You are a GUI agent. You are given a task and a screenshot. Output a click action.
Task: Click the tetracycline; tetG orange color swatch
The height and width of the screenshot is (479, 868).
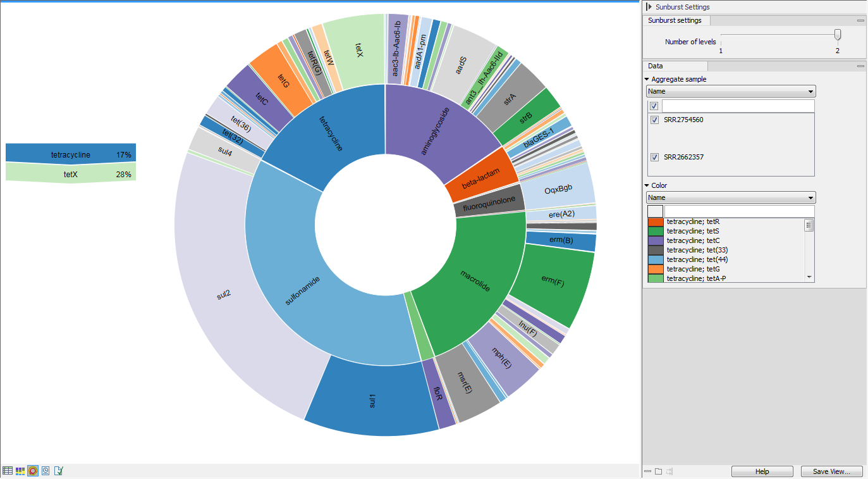[656, 269]
